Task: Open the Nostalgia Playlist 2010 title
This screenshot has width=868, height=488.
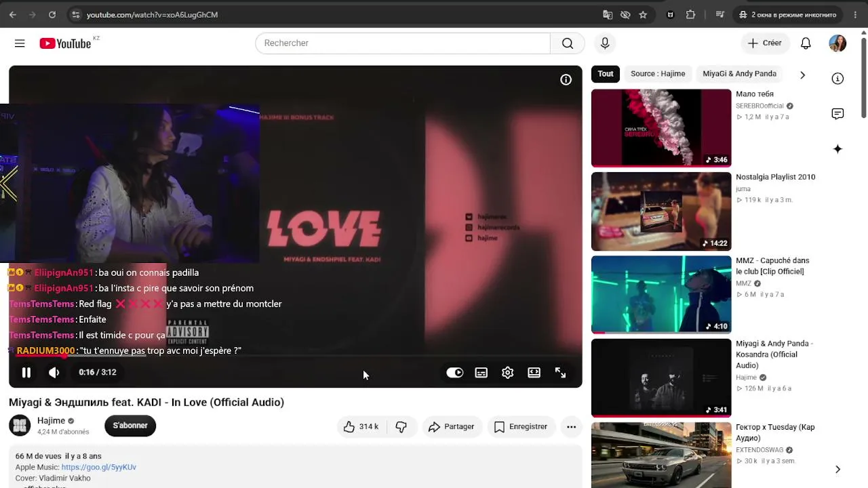Action: 775,177
